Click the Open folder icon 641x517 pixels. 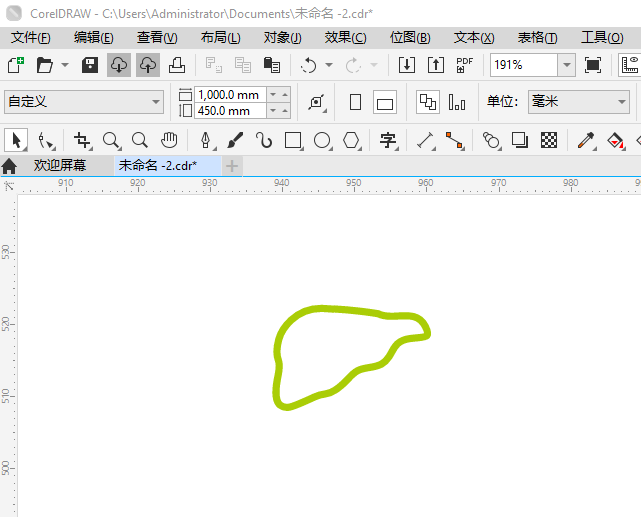tap(44, 65)
